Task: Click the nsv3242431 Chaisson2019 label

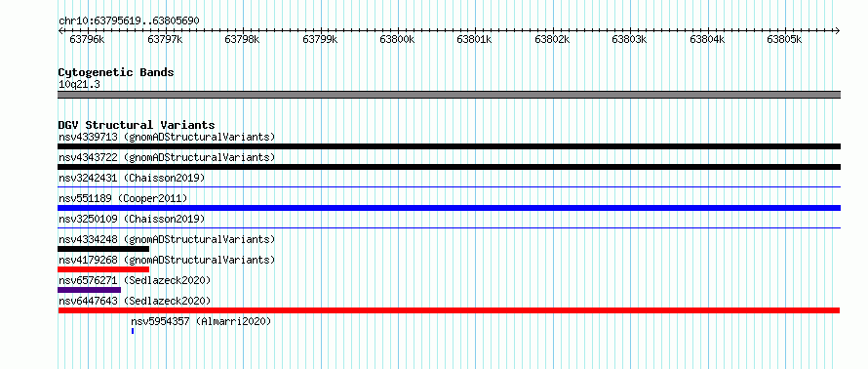Action: pos(132,178)
